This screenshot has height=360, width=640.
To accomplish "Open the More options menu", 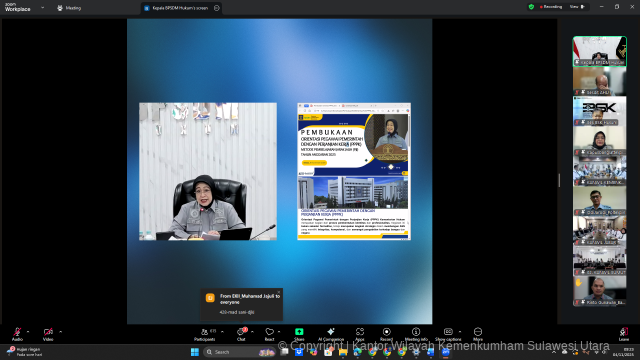I will [478, 334].
